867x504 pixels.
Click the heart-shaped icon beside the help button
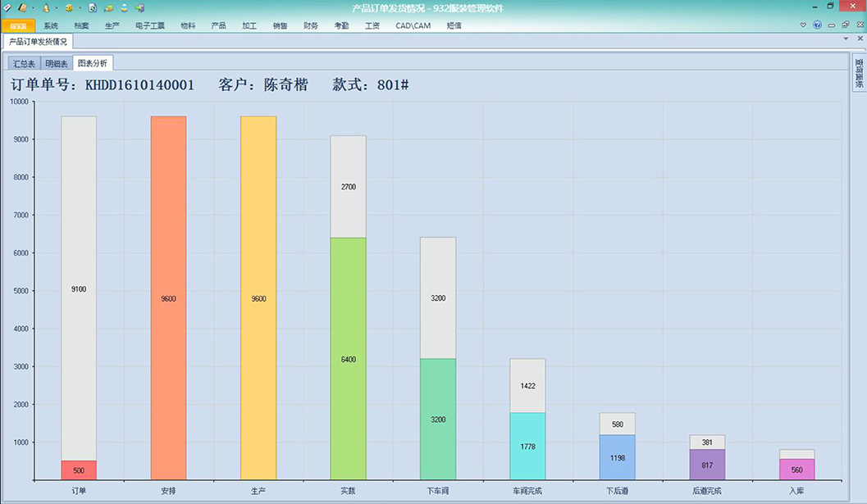pyautogui.click(x=804, y=25)
